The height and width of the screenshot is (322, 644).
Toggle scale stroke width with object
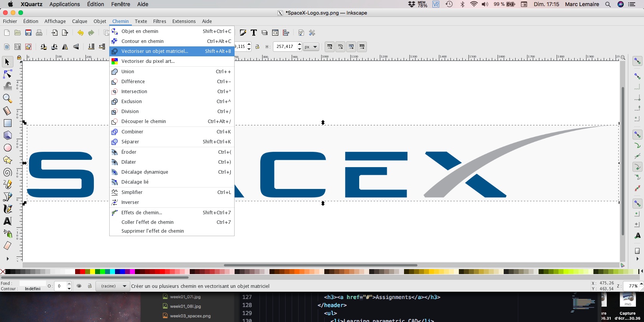pos(329,47)
